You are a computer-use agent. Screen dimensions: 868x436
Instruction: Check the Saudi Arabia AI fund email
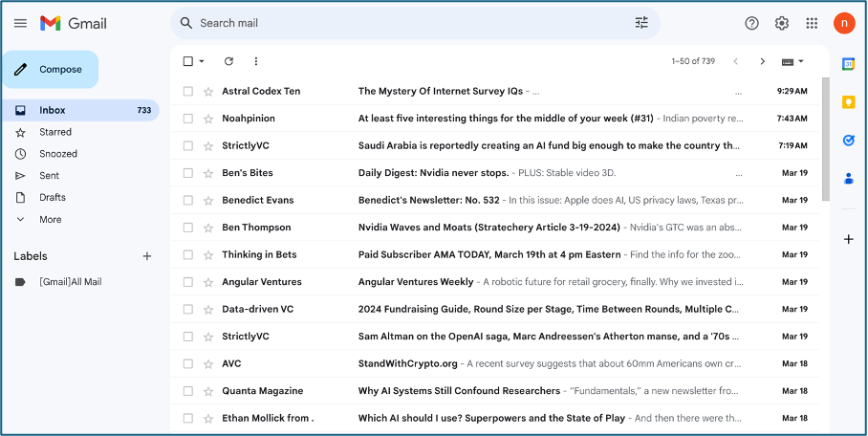point(188,145)
